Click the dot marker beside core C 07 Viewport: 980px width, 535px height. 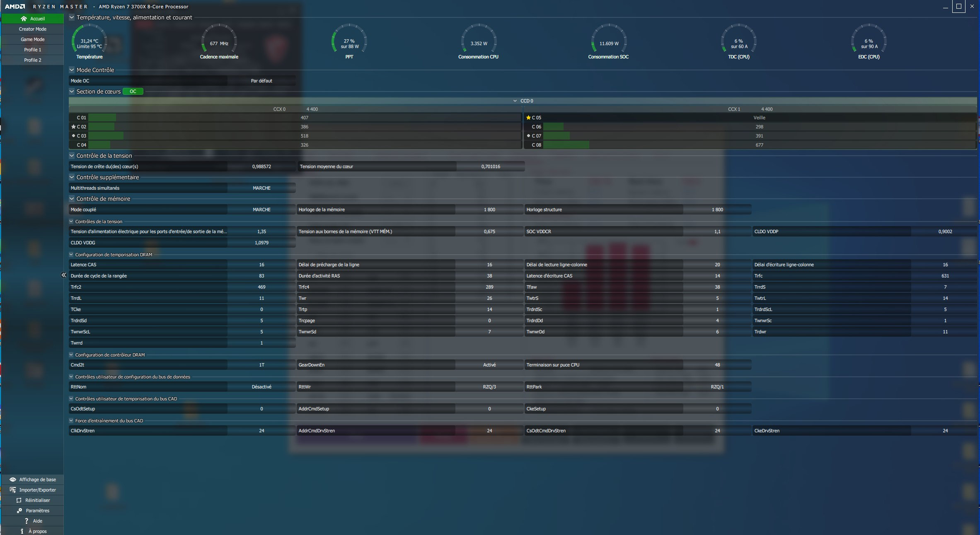[528, 136]
